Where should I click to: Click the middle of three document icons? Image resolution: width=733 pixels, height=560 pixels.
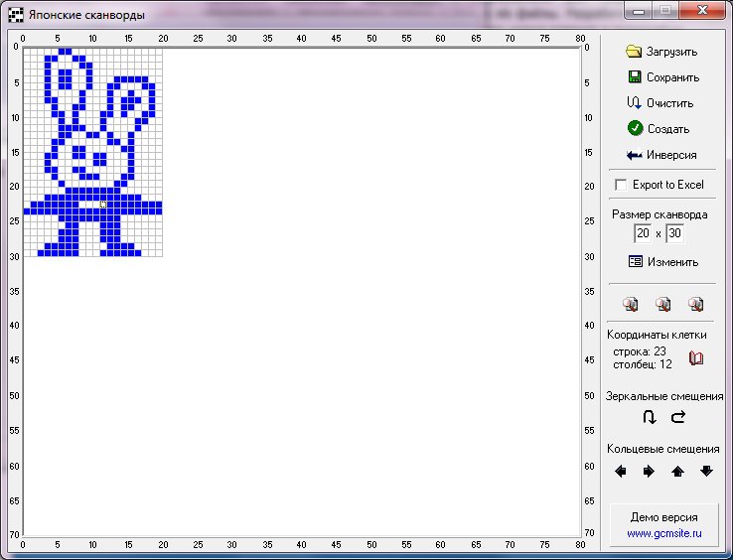click(x=662, y=304)
